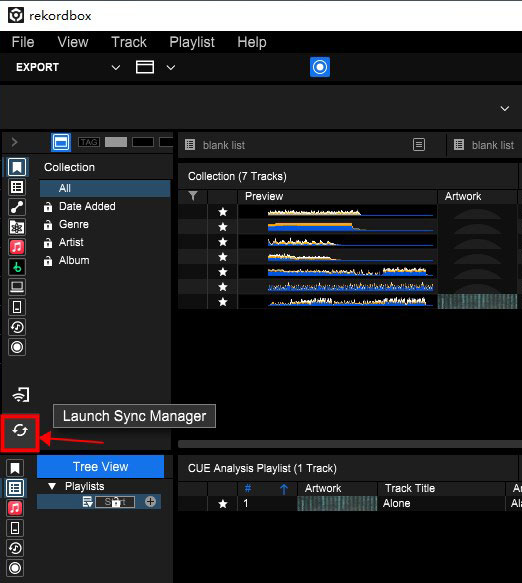This screenshot has width=522, height=583.
Task: Open the layout dropdown arrow next to window icon
Action: coord(171,67)
